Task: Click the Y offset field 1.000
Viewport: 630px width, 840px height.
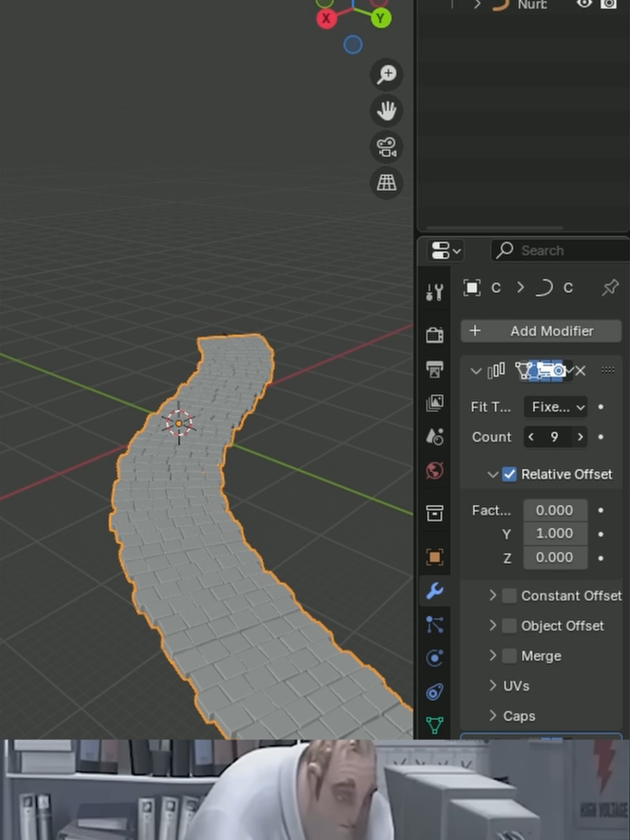Action: click(555, 533)
